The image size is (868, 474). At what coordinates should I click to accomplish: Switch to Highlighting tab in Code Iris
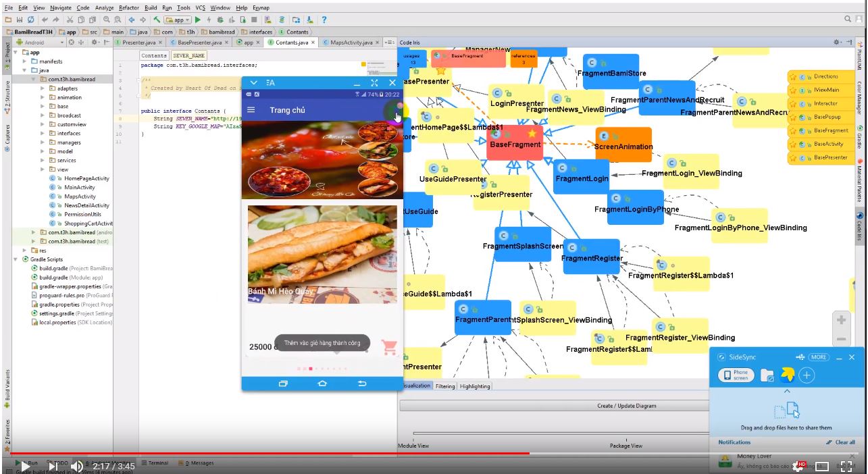click(475, 386)
